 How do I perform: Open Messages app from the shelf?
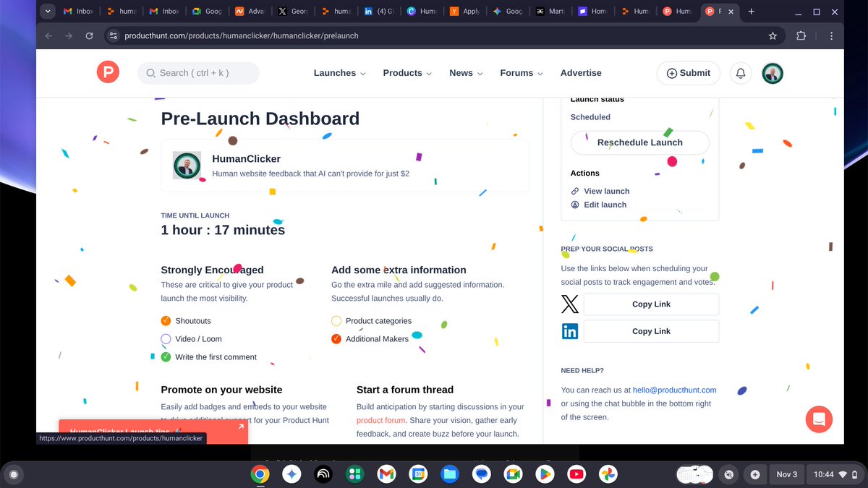(x=482, y=474)
